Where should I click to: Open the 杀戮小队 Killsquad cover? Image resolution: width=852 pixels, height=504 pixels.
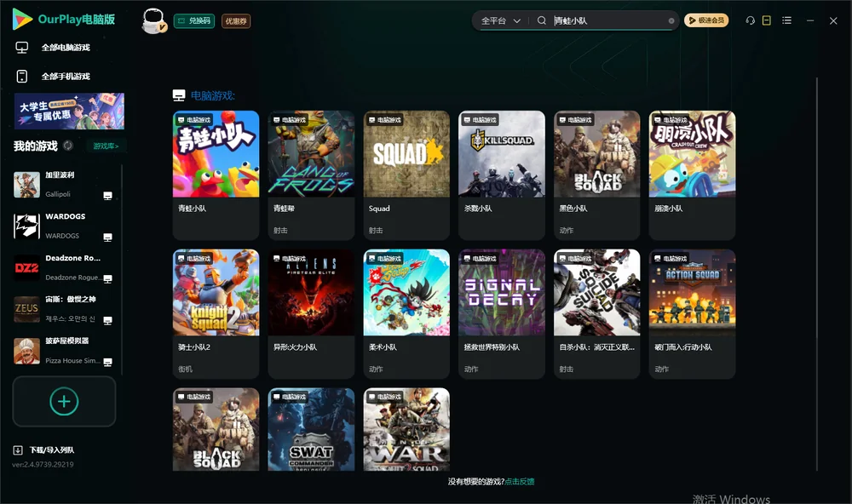click(x=502, y=154)
